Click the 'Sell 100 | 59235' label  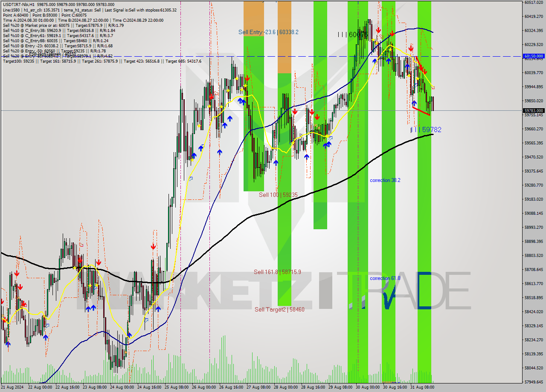tap(278, 195)
